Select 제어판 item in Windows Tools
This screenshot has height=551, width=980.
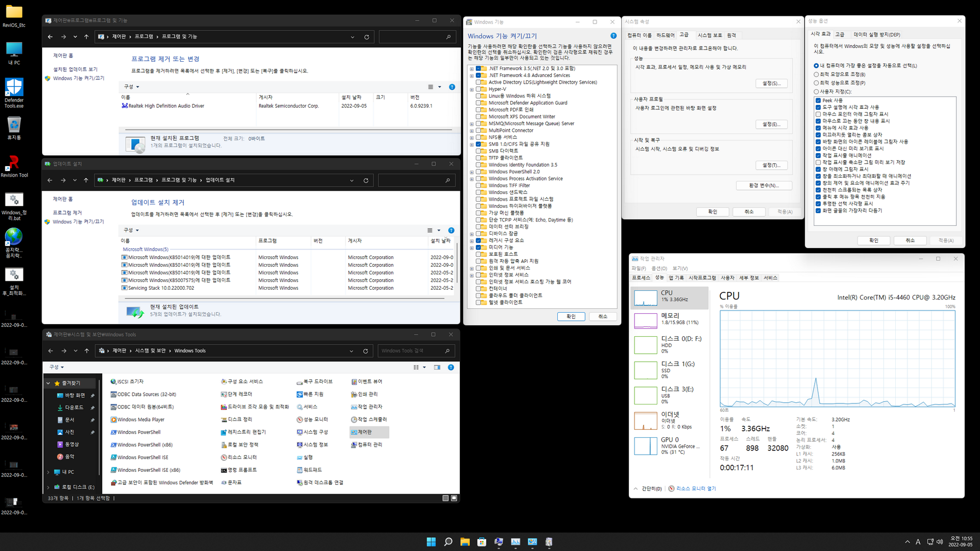(x=369, y=432)
